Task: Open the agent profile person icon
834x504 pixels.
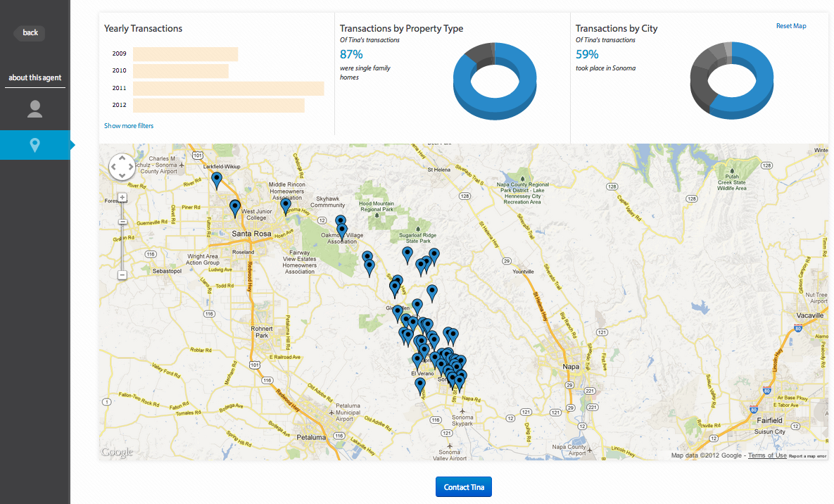Action: pos(34,108)
